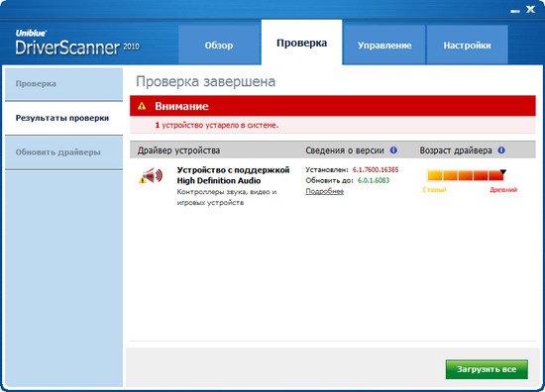Click the Uniblue DriverScanner 2010 logo

click(77, 43)
